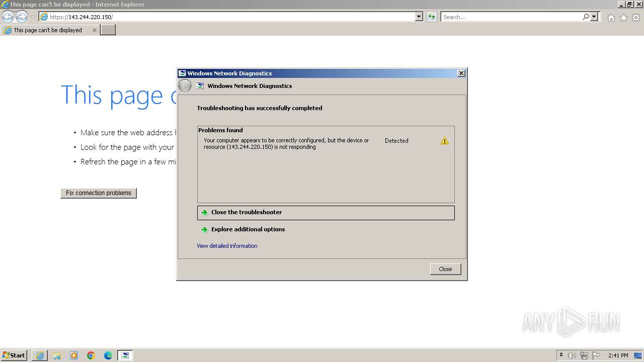Open the search provider dropdown arrow

pos(595,17)
